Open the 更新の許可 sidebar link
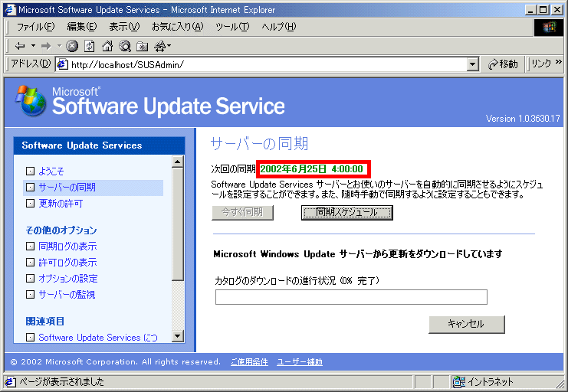Image resolution: width=568 pixels, height=392 pixels. (x=61, y=204)
